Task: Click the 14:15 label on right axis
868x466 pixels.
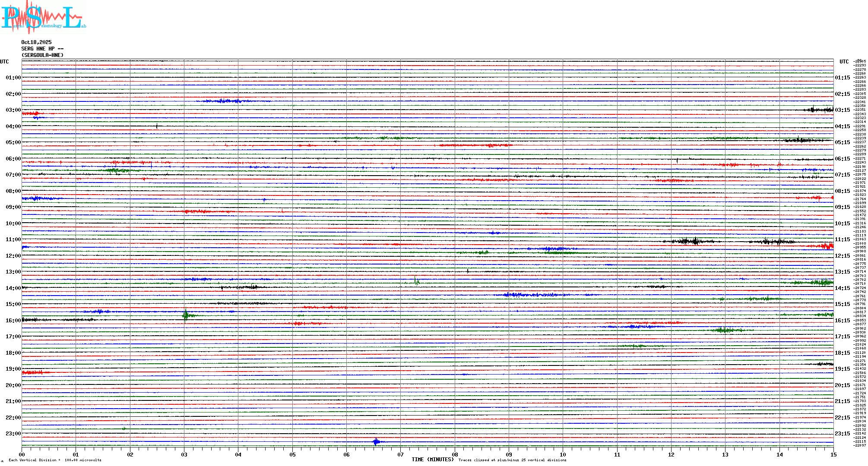Action: click(x=842, y=288)
